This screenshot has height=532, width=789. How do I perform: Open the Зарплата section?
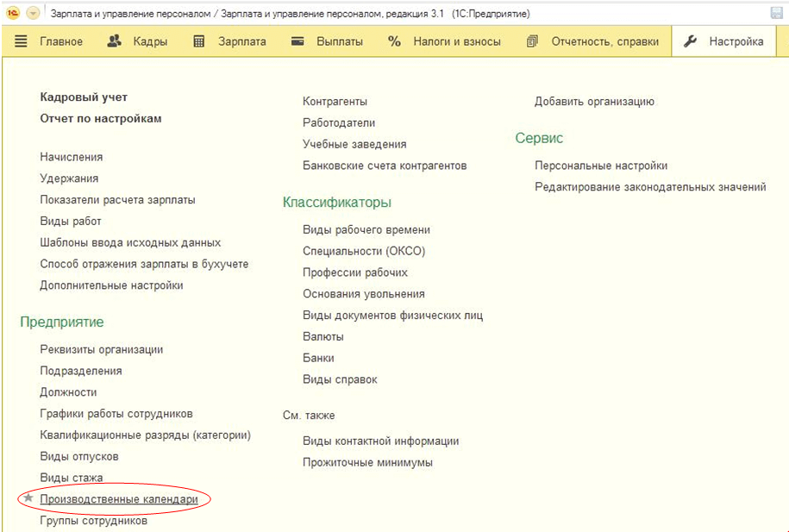229,41
